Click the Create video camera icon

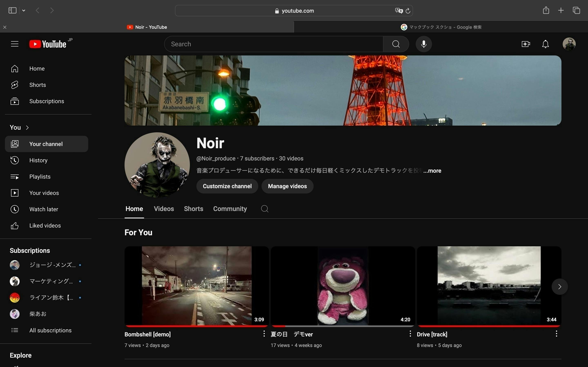pyautogui.click(x=526, y=44)
